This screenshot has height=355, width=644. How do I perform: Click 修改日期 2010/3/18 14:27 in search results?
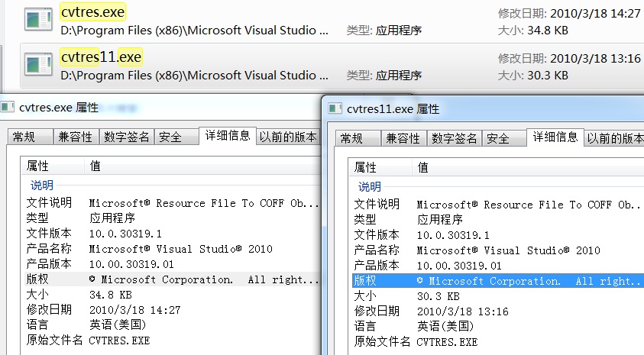(569, 14)
